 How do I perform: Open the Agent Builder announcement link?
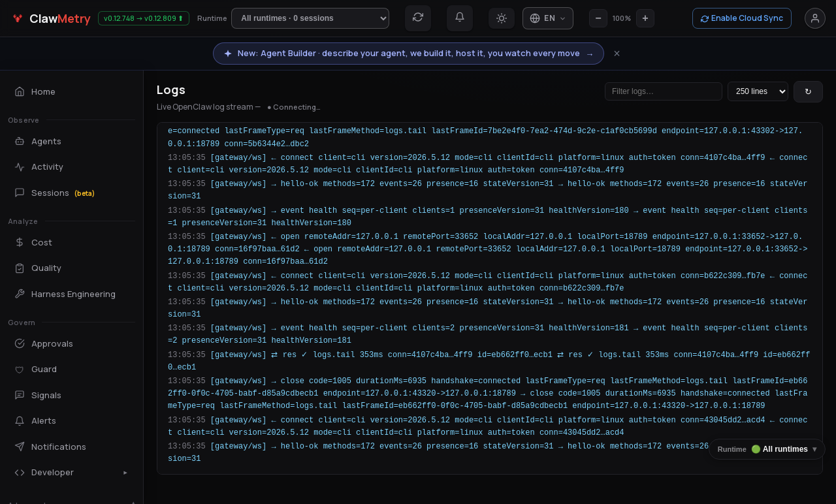click(x=408, y=54)
